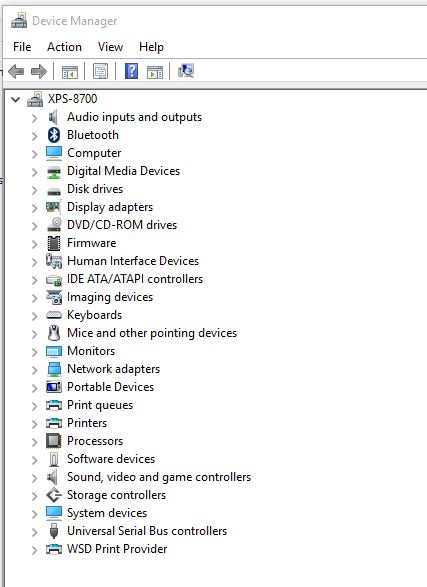Select IDE ATA/ATAPI controllers label
This screenshot has height=587, width=427.
pyautogui.click(x=135, y=279)
